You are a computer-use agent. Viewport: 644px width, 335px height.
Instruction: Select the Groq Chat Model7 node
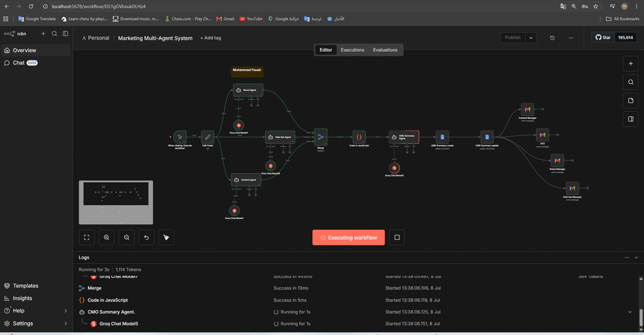[x=234, y=210]
